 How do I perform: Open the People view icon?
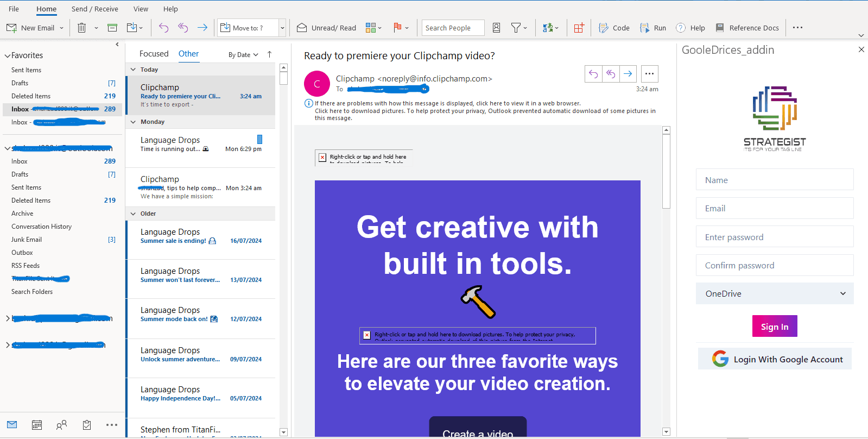(62, 425)
